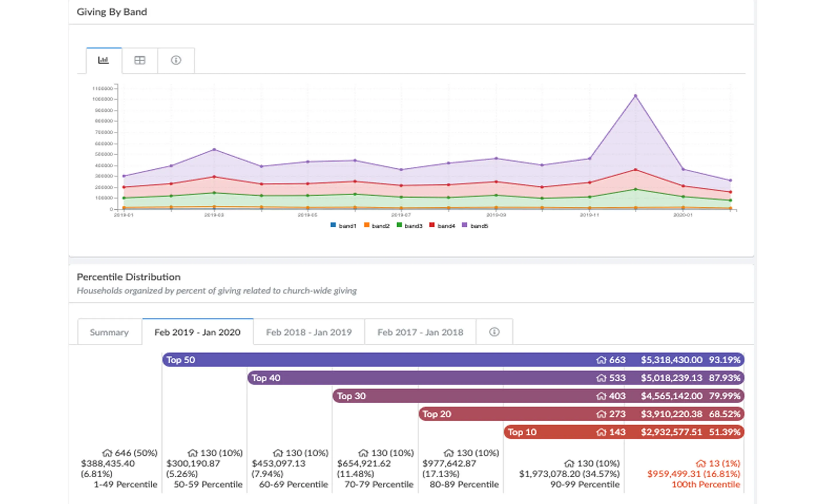
Task: Click the band5 peak data point
Action: point(635,96)
